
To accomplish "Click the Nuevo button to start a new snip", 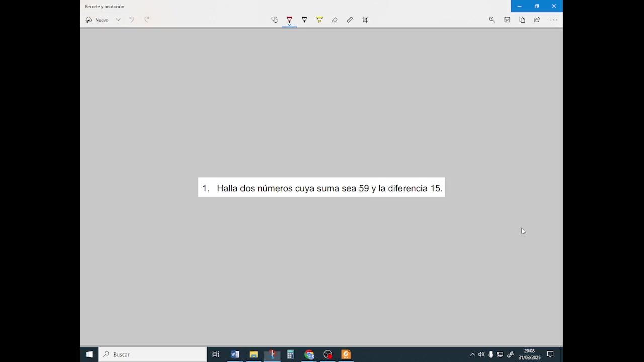I will (97, 20).
